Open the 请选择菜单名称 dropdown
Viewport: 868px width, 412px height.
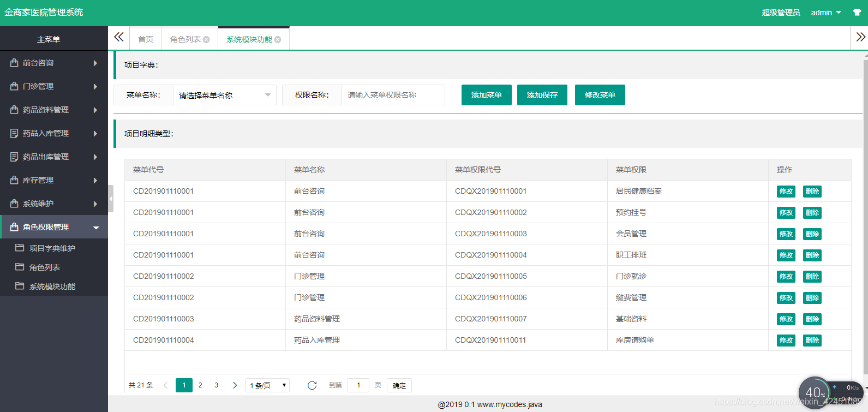point(224,95)
